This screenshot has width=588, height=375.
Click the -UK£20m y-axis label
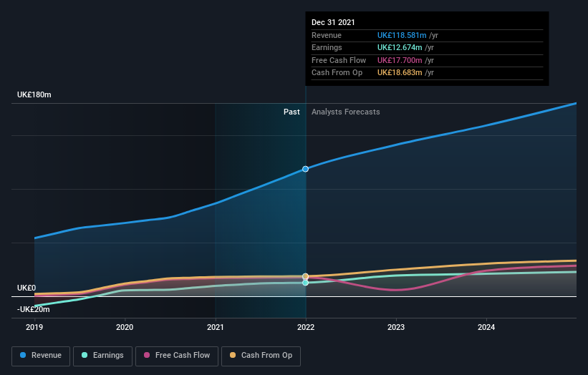pos(34,309)
